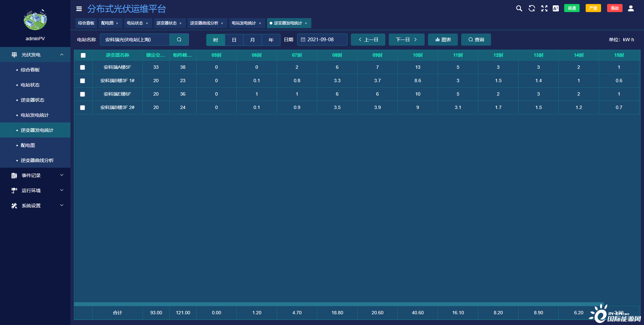Check the 安科瑞A楼5F row checkbox
This screenshot has height=325, width=644.
[x=83, y=67]
